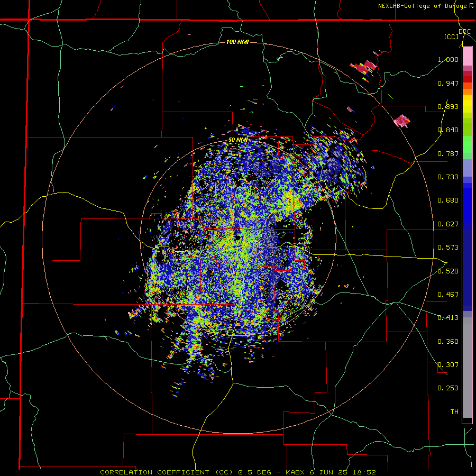Select the 0.520 legend value
476x476 pixels.
[x=448, y=271]
